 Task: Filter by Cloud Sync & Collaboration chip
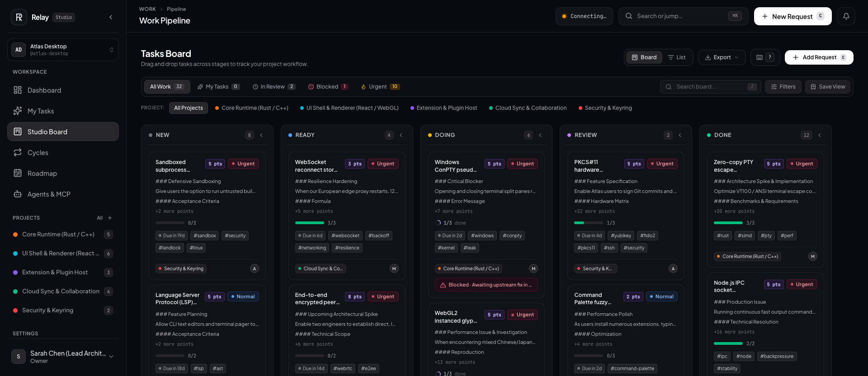point(528,108)
